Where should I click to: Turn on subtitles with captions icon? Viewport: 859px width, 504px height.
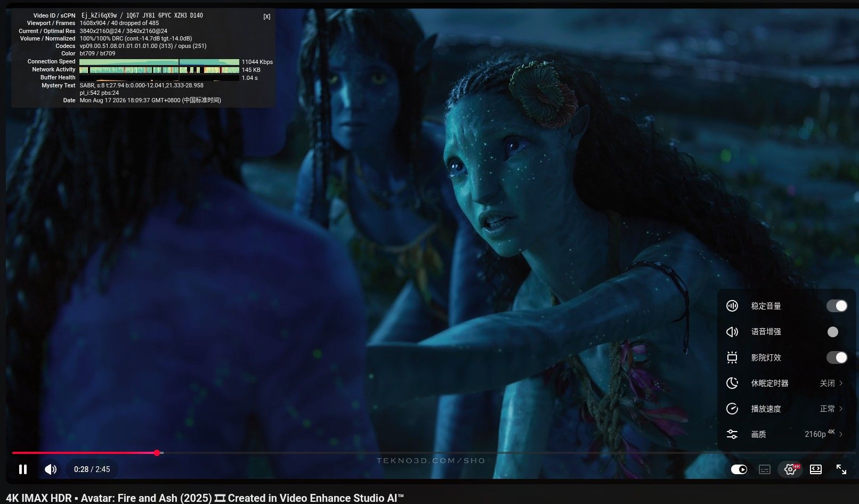click(765, 469)
